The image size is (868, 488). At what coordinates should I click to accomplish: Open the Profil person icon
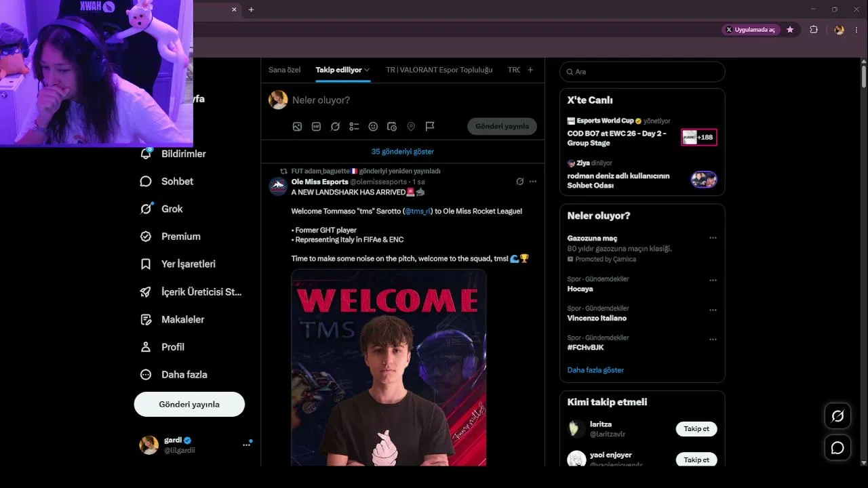(x=146, y=347)
